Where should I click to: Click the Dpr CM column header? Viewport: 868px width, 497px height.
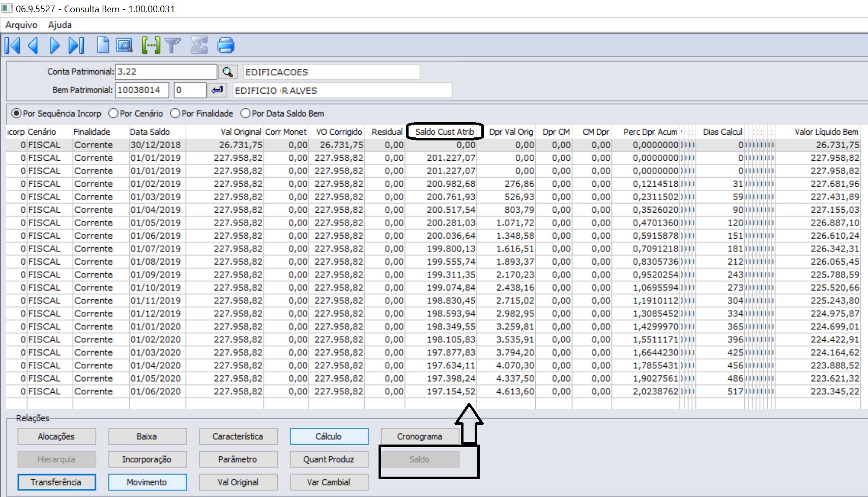554,132
